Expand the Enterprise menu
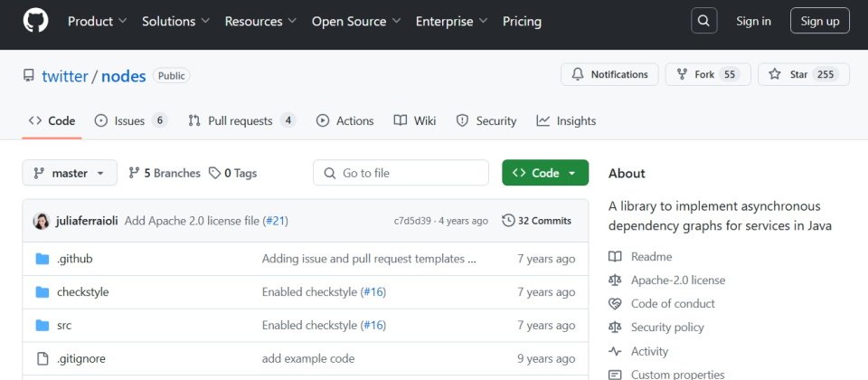Viewport: 868px width, 380px height. pyautogui.click(x=451, y=21)
